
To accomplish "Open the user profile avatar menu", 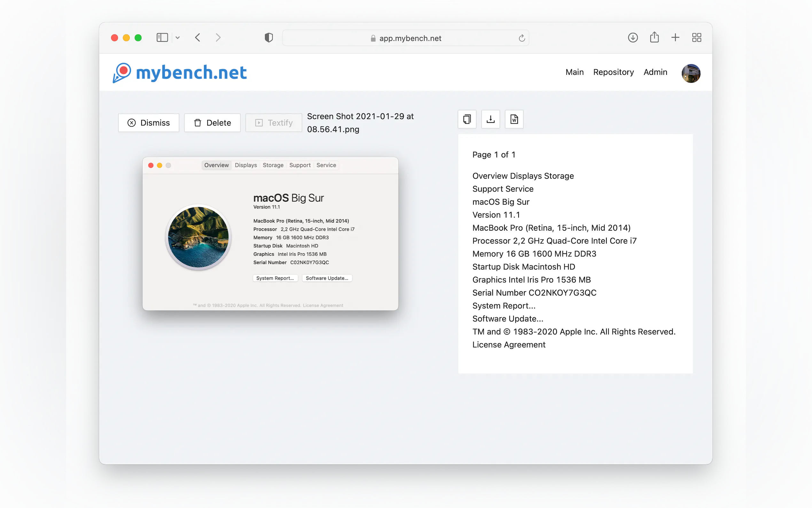I will pos(691,73).
